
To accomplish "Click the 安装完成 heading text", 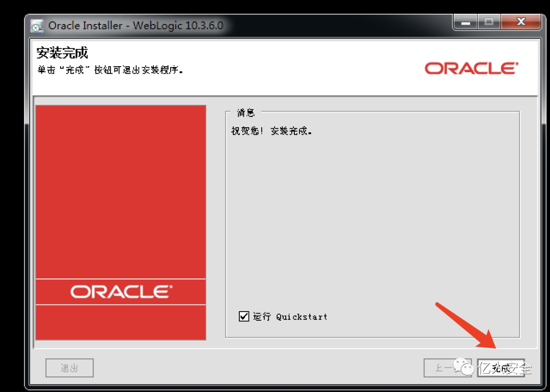I will click(62, 52).
